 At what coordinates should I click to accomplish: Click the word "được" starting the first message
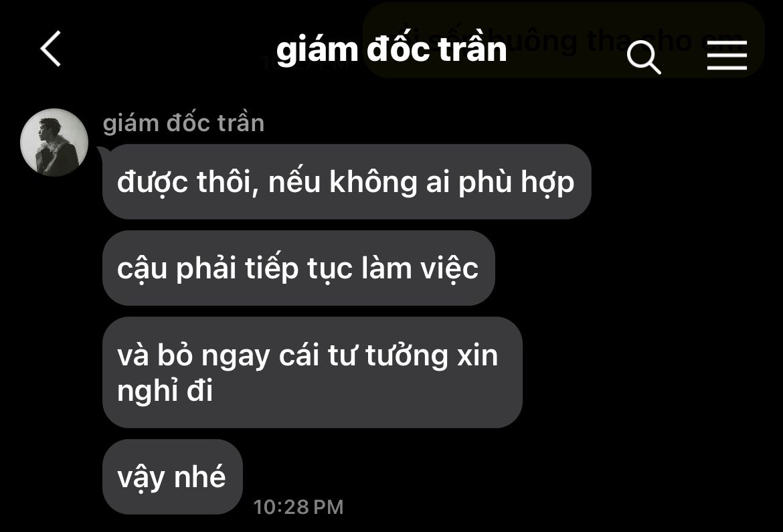point(153,182)
